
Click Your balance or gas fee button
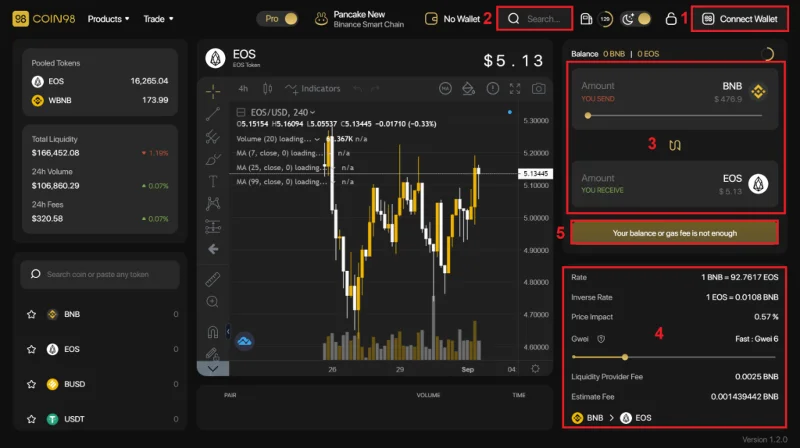point(674,233)
